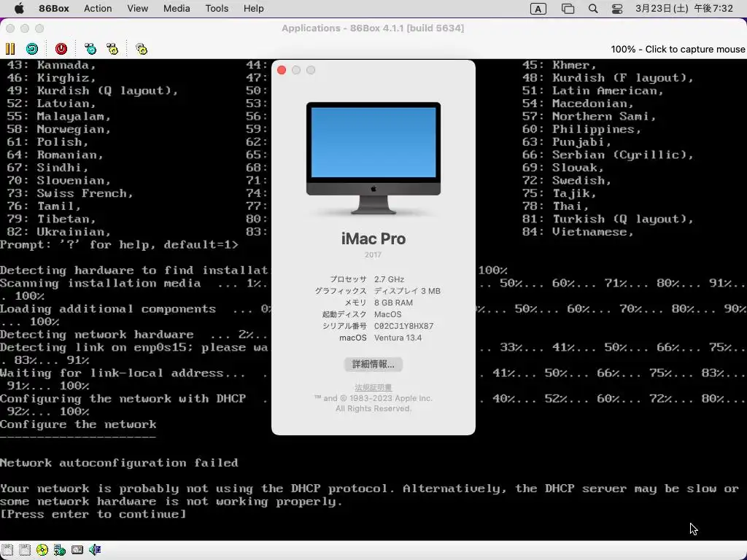
Task: Click the 'MacOS' startup disk value
Action: click(388, 314)
